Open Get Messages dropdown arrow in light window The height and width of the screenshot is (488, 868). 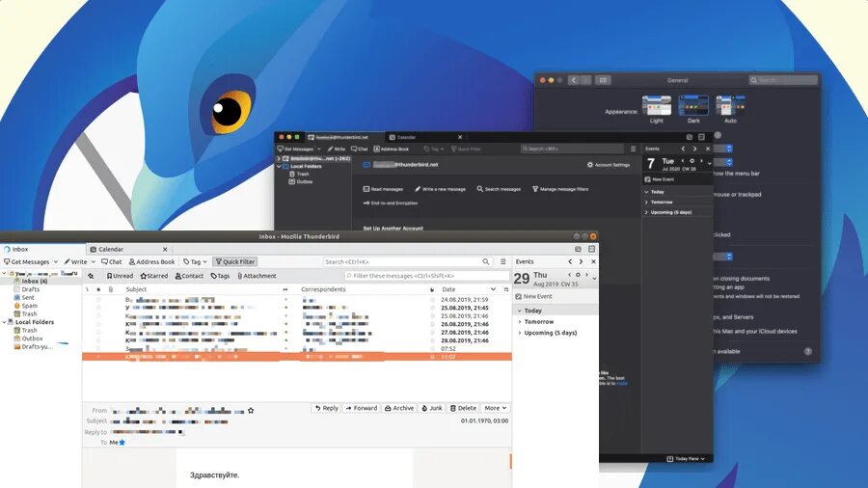pyautogui.click(x=55, y=261)
